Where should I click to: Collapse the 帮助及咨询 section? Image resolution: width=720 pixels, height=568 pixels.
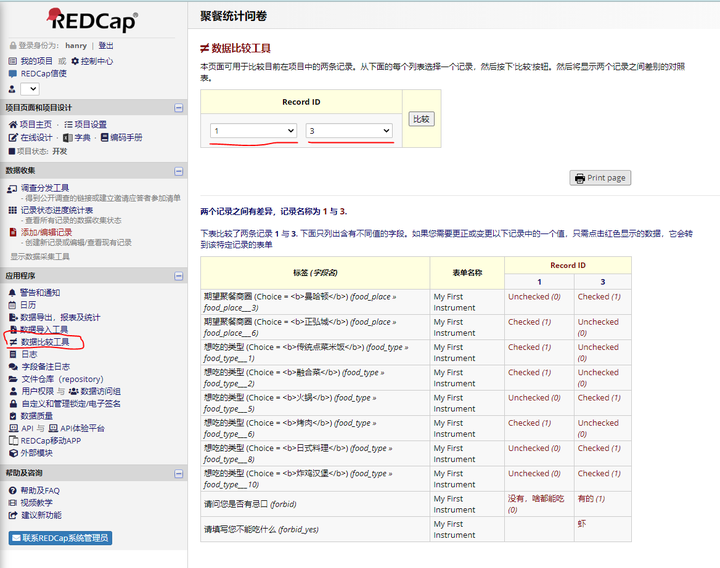click(x=179, y=473)
